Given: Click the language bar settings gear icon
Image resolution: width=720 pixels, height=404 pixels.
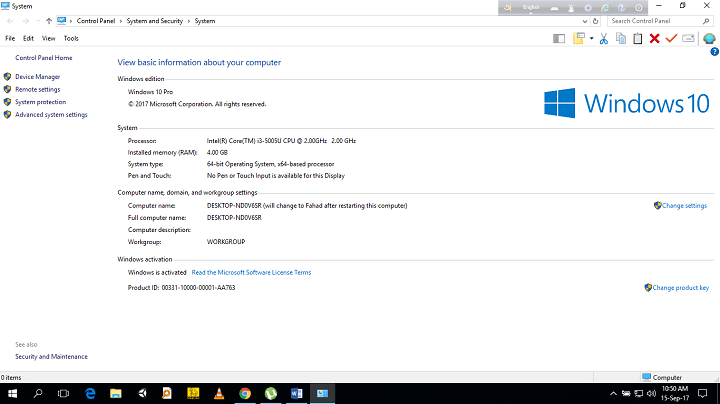Looking at the screenshot, I should pyautogui.click(x=588, y=8).
